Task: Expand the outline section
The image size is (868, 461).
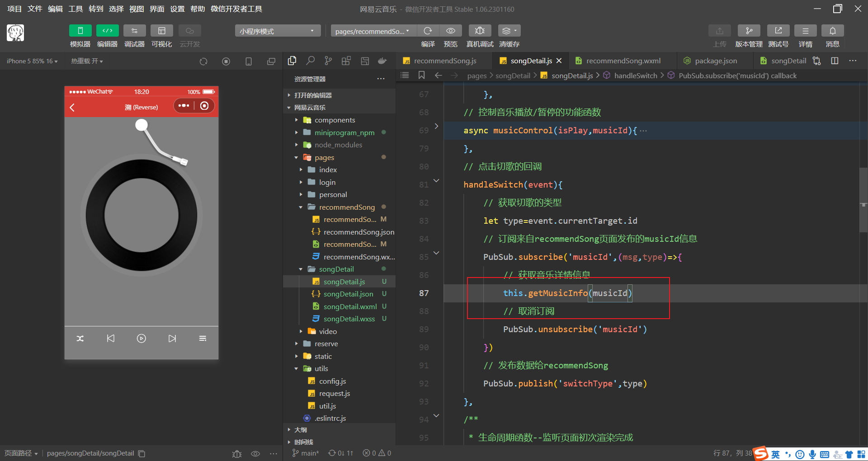Action: 339,430
